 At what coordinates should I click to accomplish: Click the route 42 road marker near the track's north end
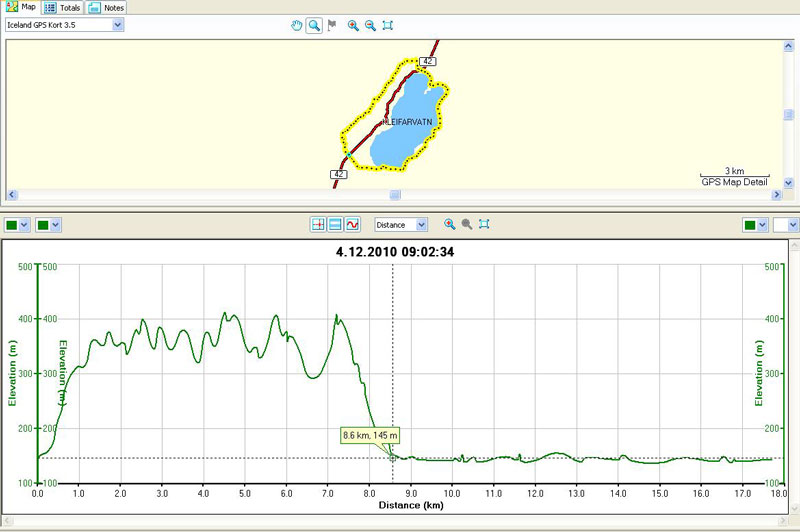428,62
